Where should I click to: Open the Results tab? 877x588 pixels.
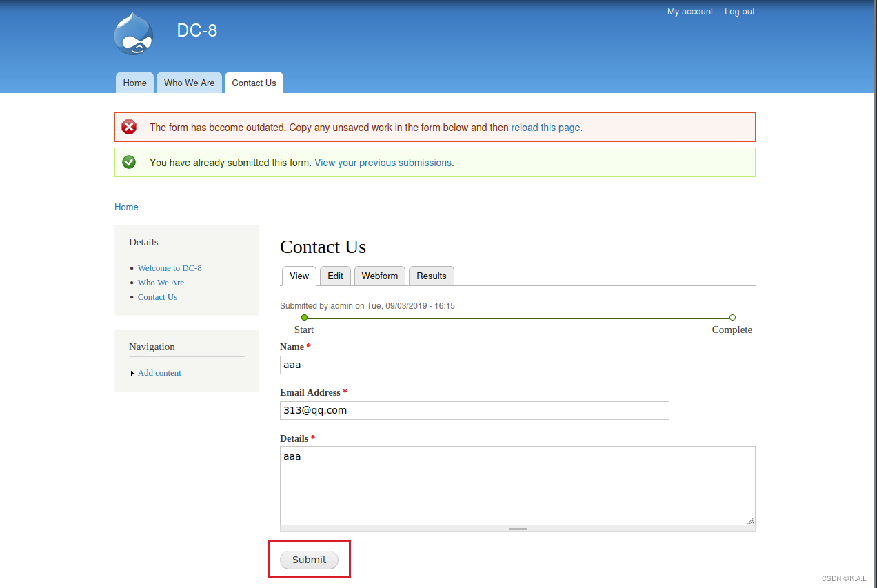431,276
